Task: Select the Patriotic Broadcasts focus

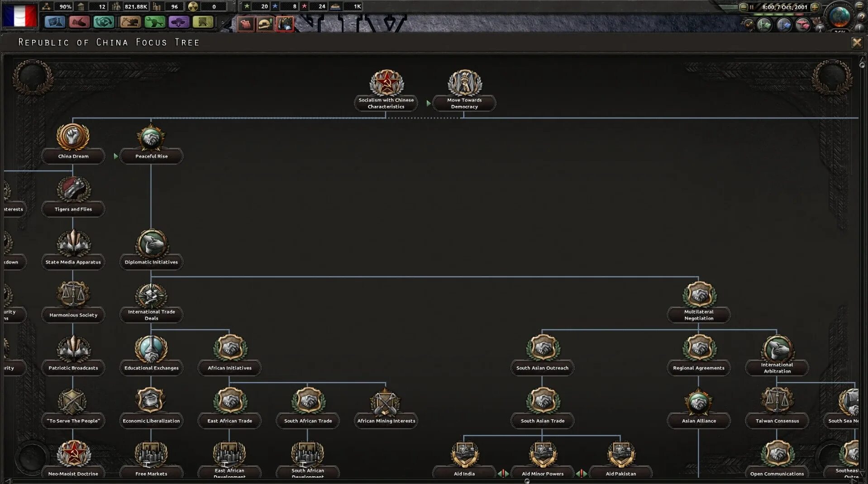Action: coord(73,355)
